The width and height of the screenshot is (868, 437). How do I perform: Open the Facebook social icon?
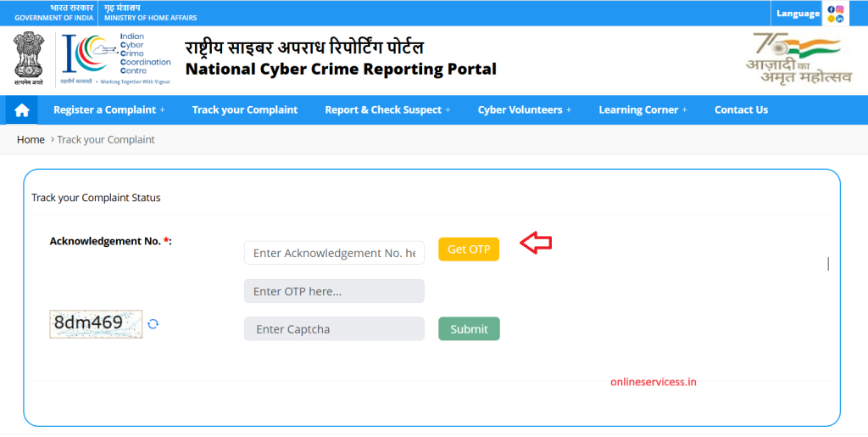coord(831,9)
